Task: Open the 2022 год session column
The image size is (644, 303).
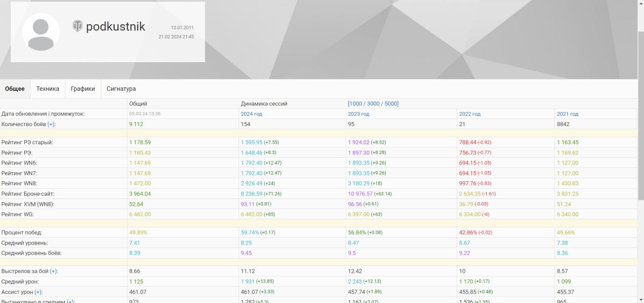Action: pos(470,114)
